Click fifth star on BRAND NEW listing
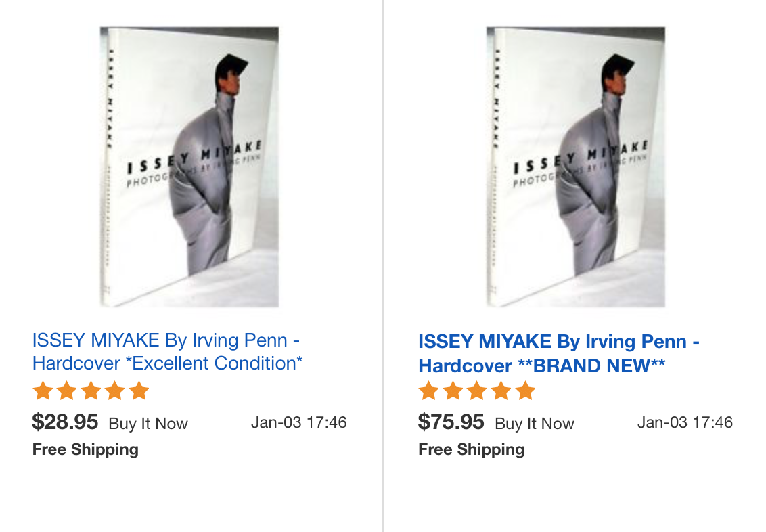 (525, 391)
